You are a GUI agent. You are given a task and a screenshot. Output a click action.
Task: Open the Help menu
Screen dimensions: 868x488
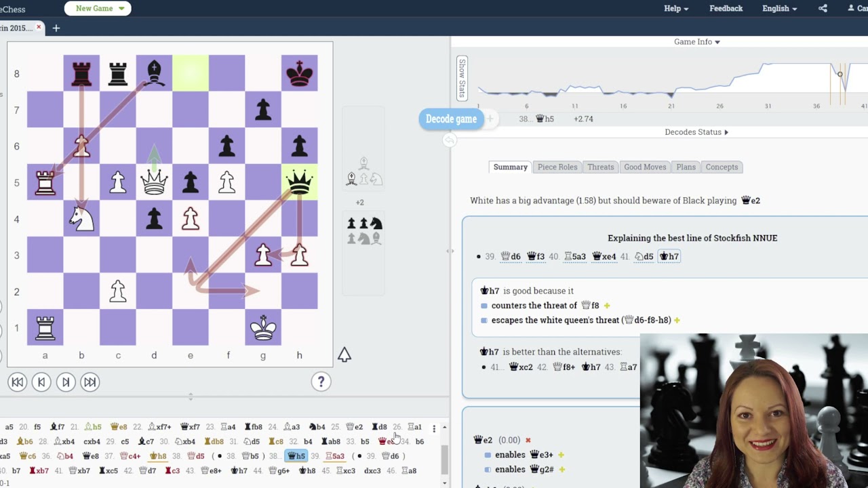point(676,8)
